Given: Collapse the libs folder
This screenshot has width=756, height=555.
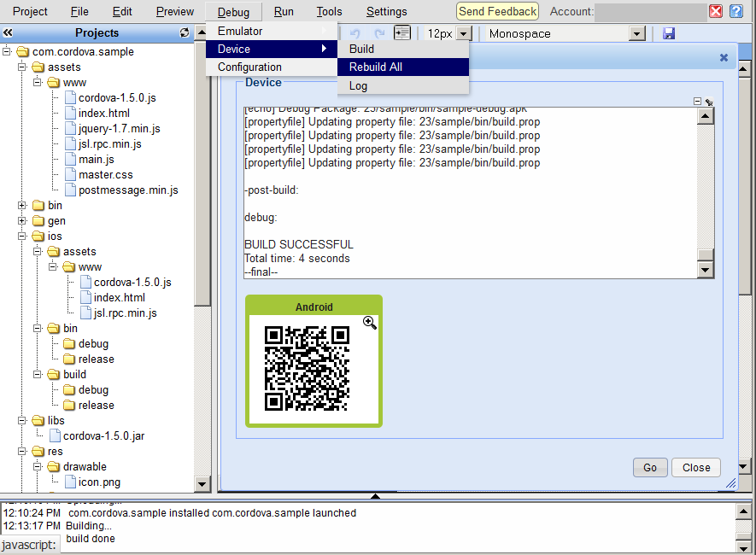Looking at the screenshot, I should [x=22, y=421].
